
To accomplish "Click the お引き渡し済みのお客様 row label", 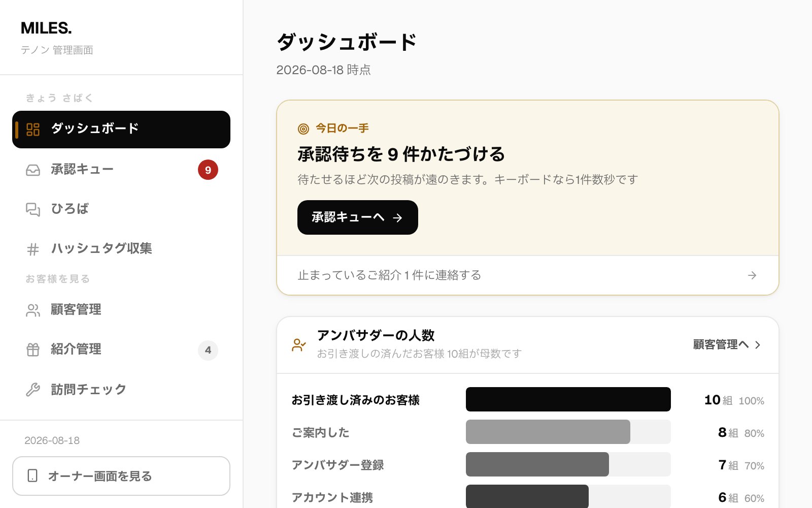I will [355, 400].
